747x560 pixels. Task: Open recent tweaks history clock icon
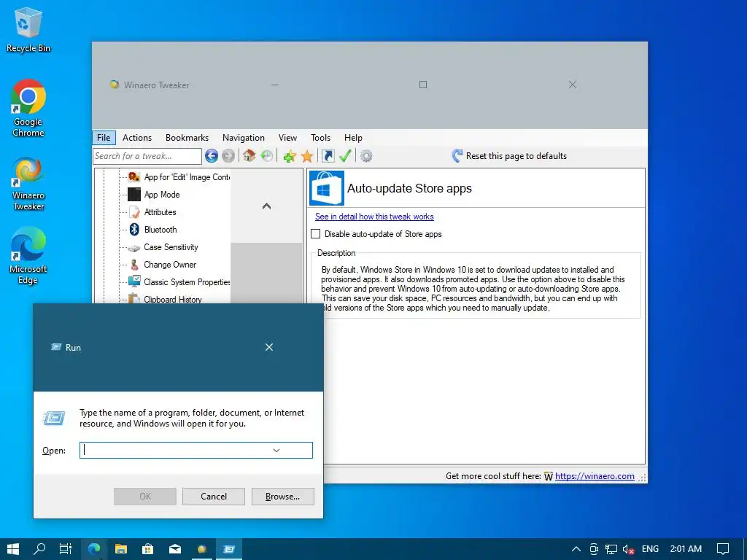click(x=267, y=156)
